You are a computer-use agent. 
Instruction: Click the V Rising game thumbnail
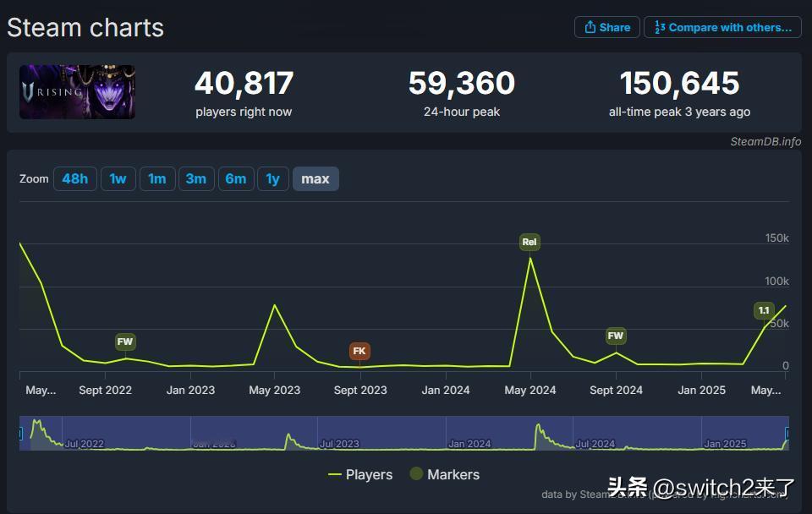(77, 92)
